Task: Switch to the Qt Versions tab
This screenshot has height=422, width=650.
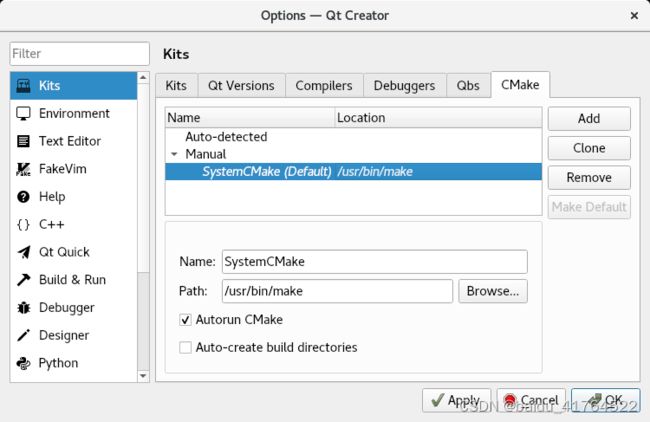Action: 241,85
